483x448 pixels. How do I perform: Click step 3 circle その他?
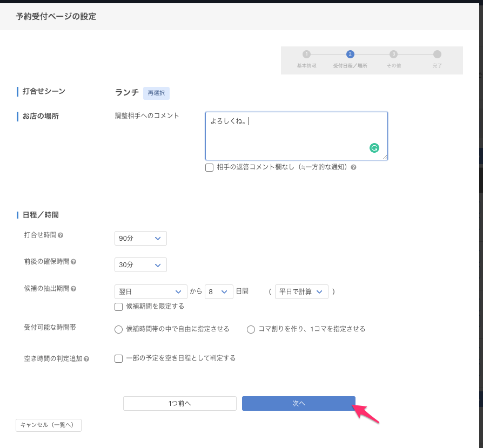[x=393, y=55]
